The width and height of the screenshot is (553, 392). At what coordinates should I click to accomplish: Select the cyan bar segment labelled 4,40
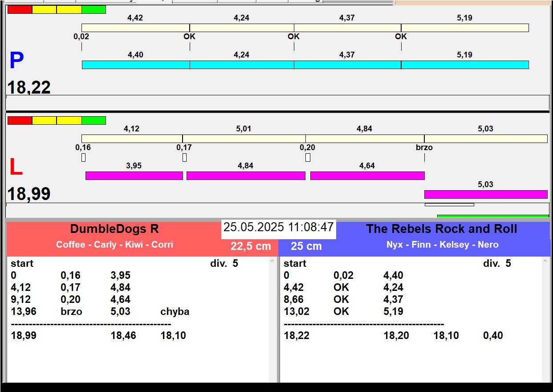pyautogui.click(x=136, y=65)
